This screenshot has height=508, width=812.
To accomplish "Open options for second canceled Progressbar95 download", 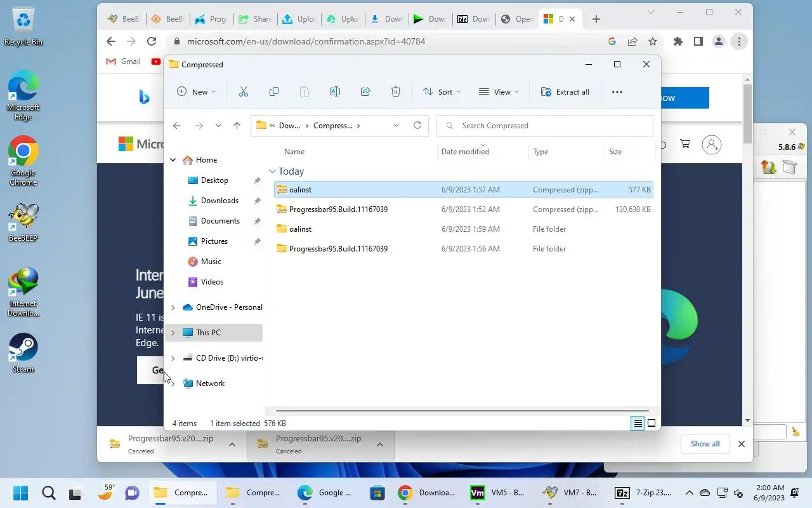I will (380, 444).
